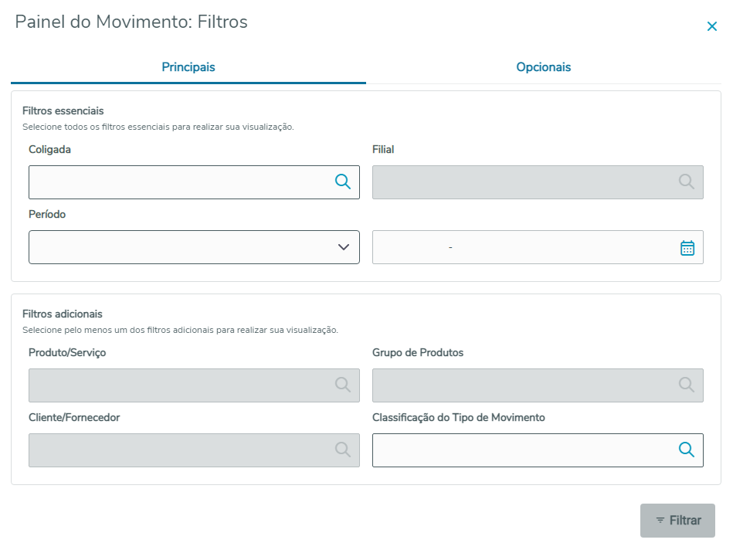
Task: Click the Produto/Serviço search magnifier icon
Action: pos(343,385)
